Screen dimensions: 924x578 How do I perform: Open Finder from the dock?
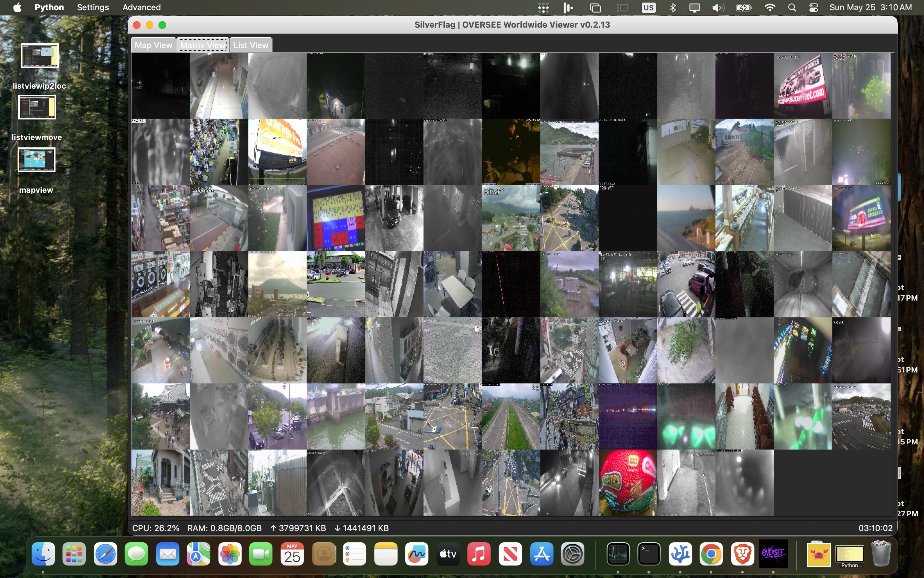pos(43,554)
